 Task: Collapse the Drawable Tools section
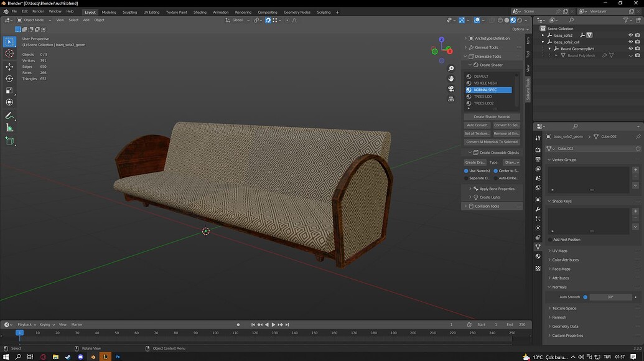point(465,56)
